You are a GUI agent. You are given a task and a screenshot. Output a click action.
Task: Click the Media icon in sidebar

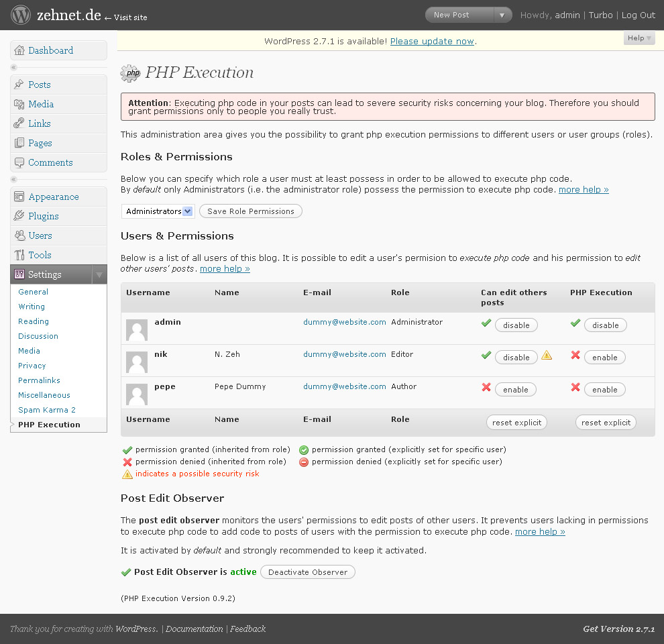click(x=19, y=104)
